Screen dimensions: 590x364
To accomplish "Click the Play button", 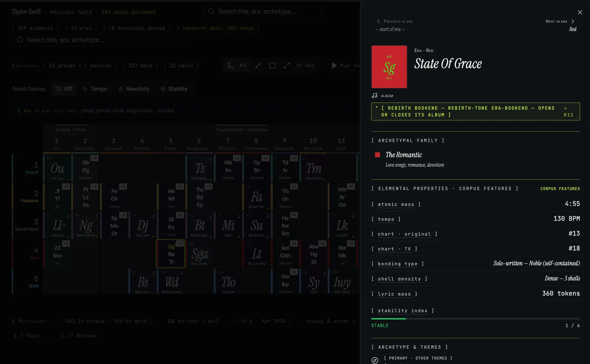I will [x=345, y=66].
